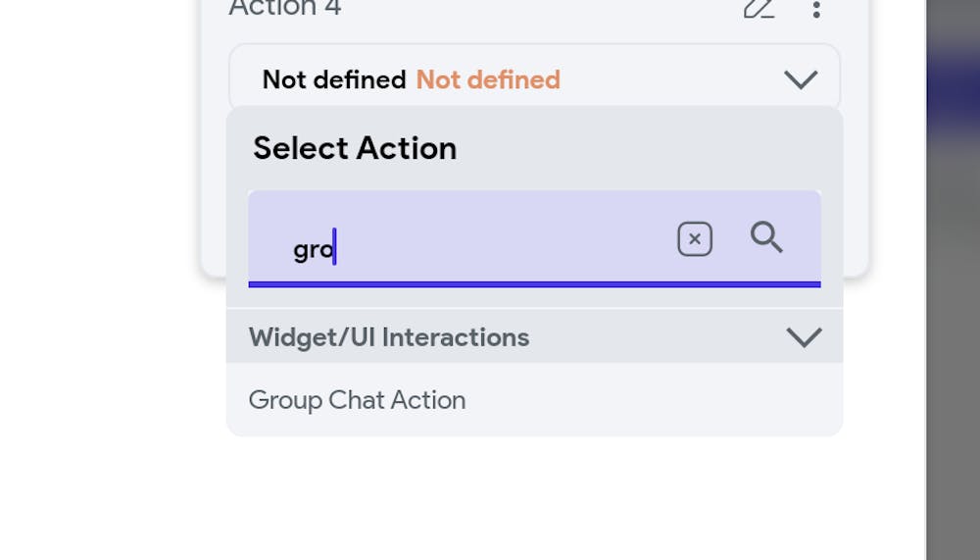The image size is (980, 560).
Task: Collapse Widget/UI Interactions using its chevron
Action: (x=804, y=337)
